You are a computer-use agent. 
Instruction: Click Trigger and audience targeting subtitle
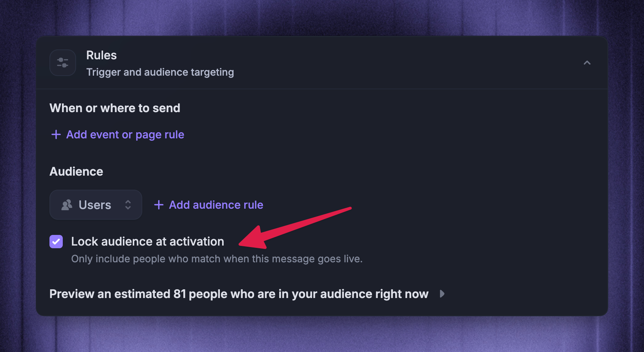tap(160, 72)
